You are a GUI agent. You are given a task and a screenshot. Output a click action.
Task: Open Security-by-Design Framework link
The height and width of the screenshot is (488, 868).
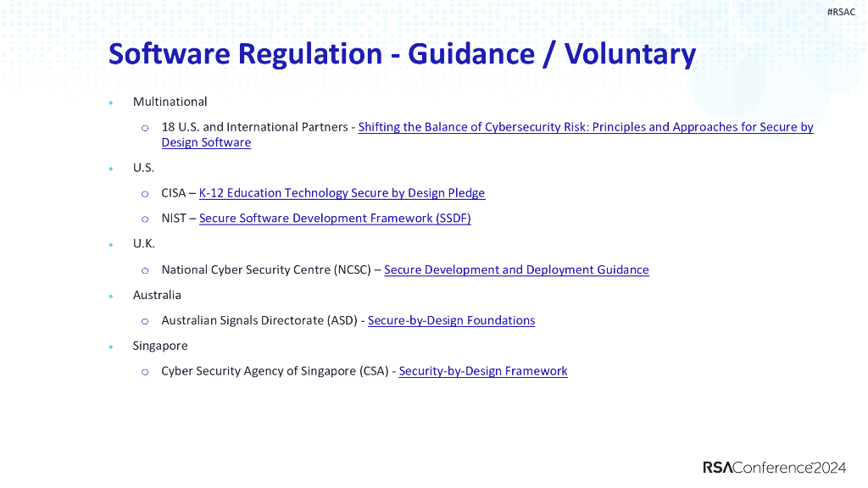point(483,371)
